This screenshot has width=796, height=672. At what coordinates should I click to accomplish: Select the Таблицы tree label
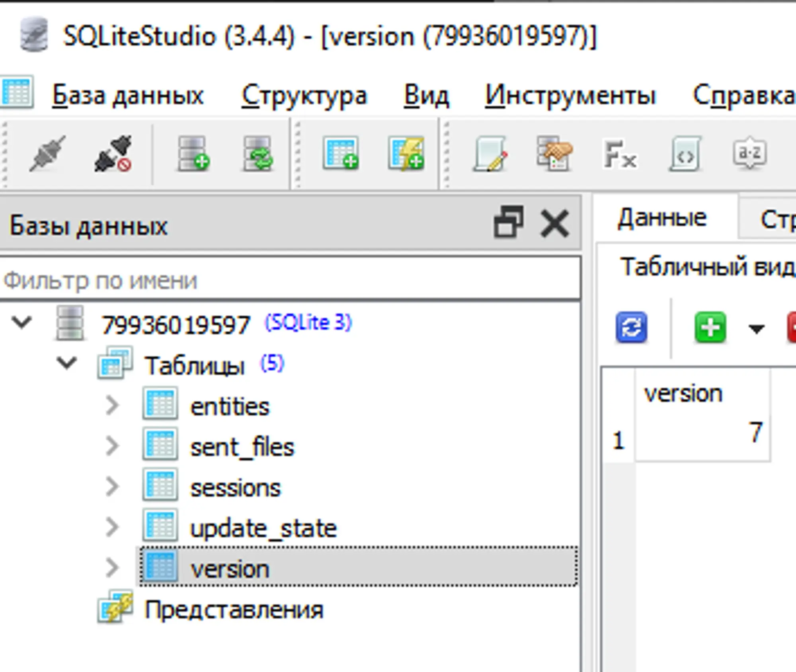pos(195,365)
